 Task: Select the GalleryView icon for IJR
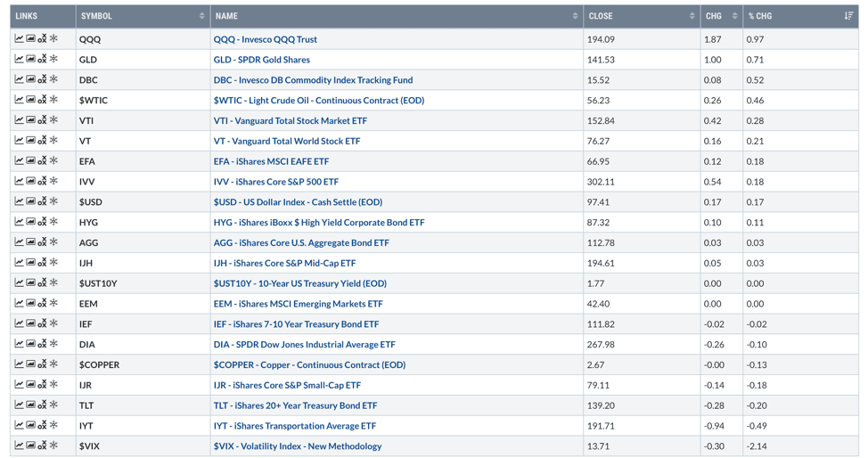30,384
